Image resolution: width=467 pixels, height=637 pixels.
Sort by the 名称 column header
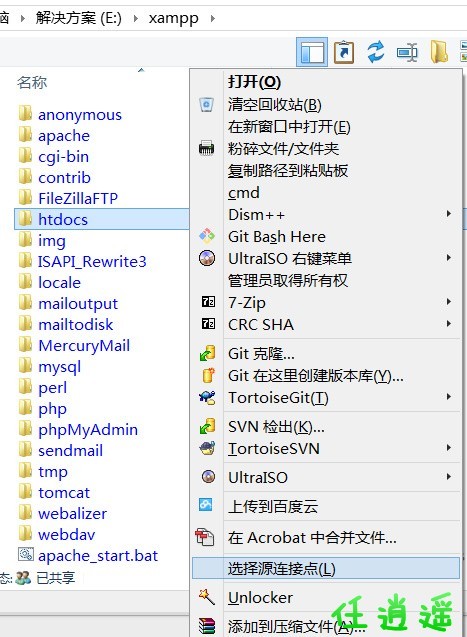pos(32,82)
